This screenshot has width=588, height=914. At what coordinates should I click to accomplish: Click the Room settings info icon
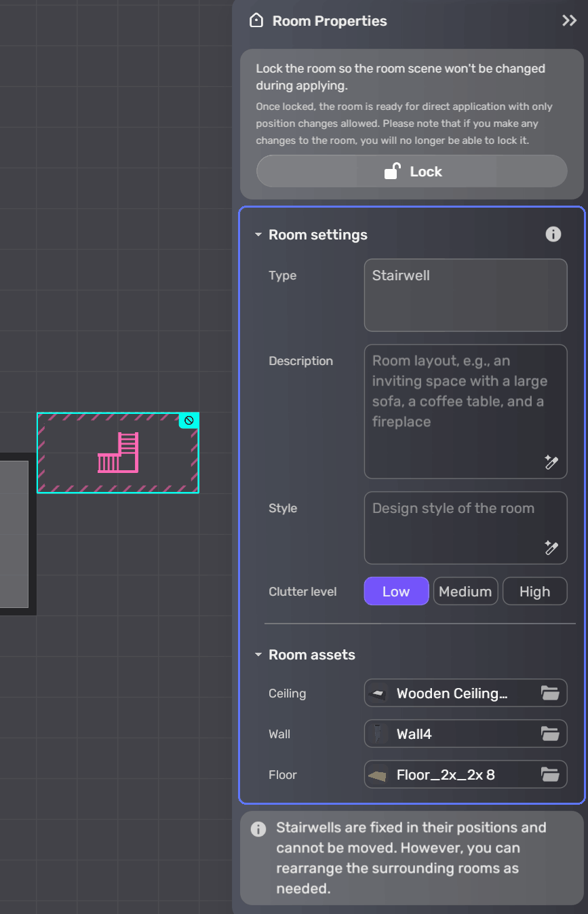pyautogui.click(x=553, y=235)
